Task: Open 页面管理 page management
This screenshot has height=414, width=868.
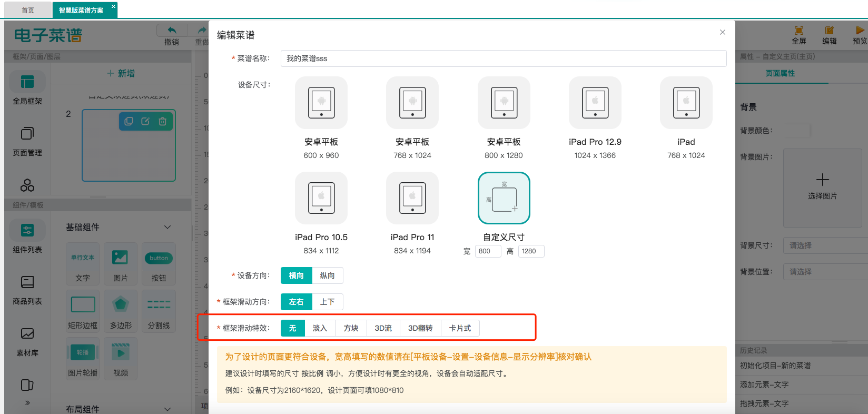Action: point(27,140)
